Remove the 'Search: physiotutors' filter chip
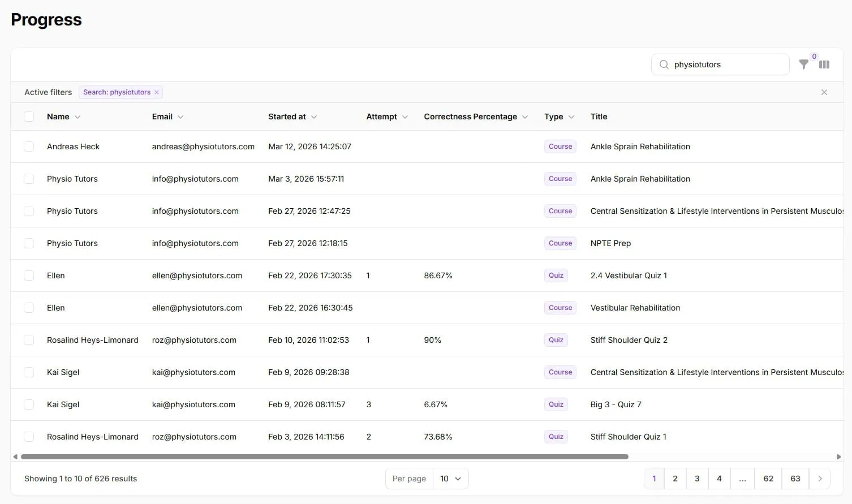852x504 pixels. pos(157,92)
